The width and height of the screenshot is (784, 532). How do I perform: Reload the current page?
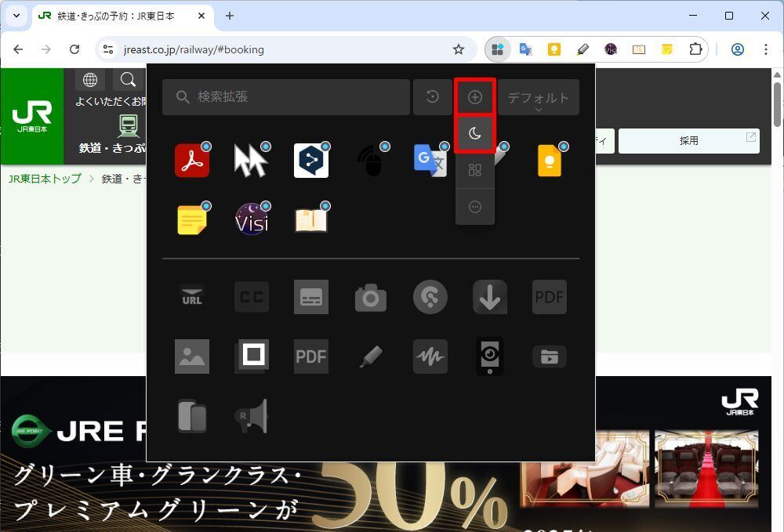[74, 49]
